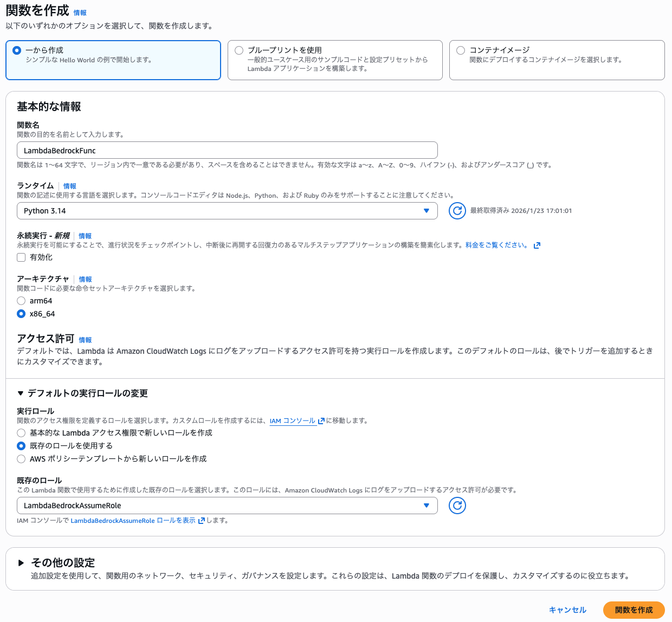Viewport: 672px width, 622px height.
Task: Click the 関数を作成 button
Action: [634, 610]
